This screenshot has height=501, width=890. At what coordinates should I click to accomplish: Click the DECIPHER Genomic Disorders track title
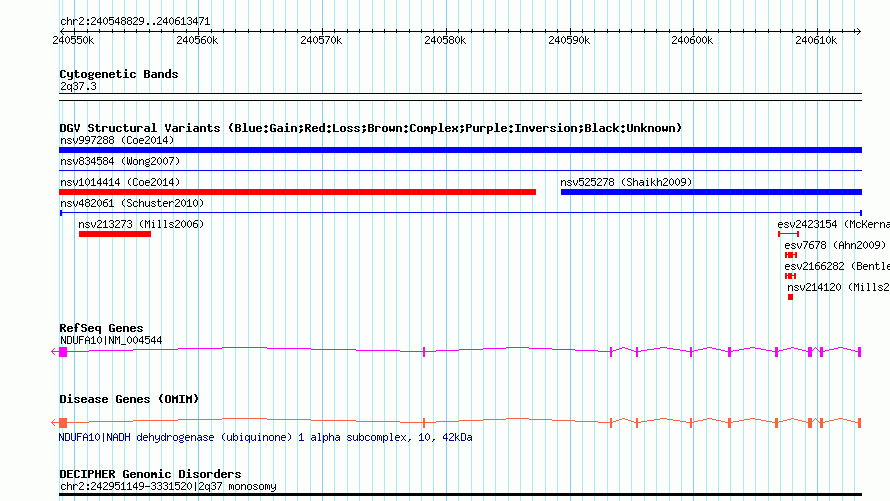tap(150, 474)
